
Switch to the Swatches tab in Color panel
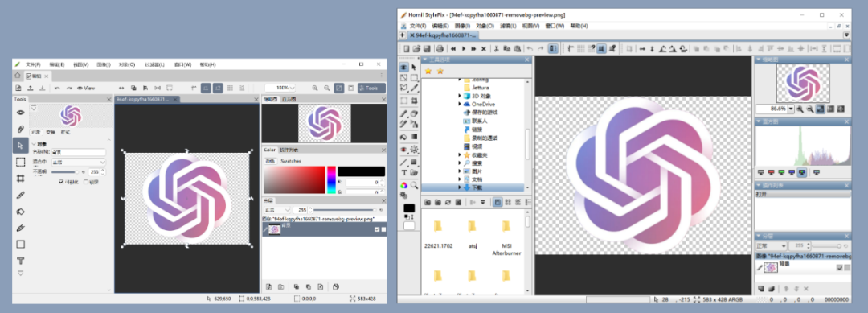click(291, 161)
